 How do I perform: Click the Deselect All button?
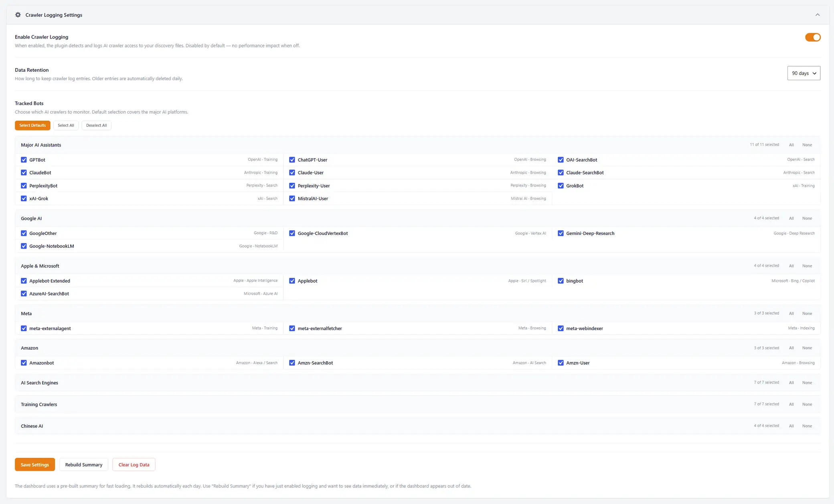coord(96,125)
